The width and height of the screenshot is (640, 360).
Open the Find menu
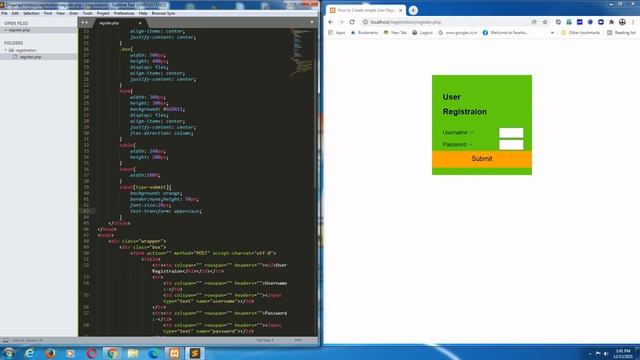click(x=48, y=13)
